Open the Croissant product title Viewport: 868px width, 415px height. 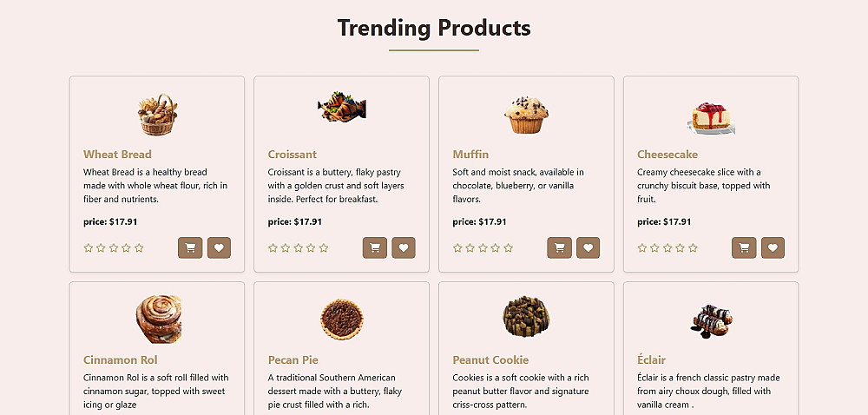(293, 155)
